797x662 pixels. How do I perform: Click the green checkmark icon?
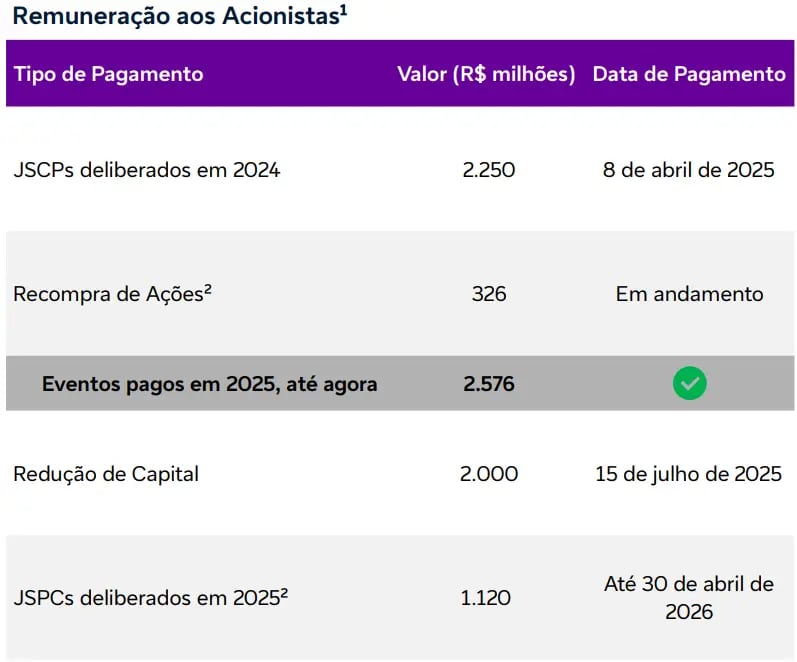pos(689,383)
